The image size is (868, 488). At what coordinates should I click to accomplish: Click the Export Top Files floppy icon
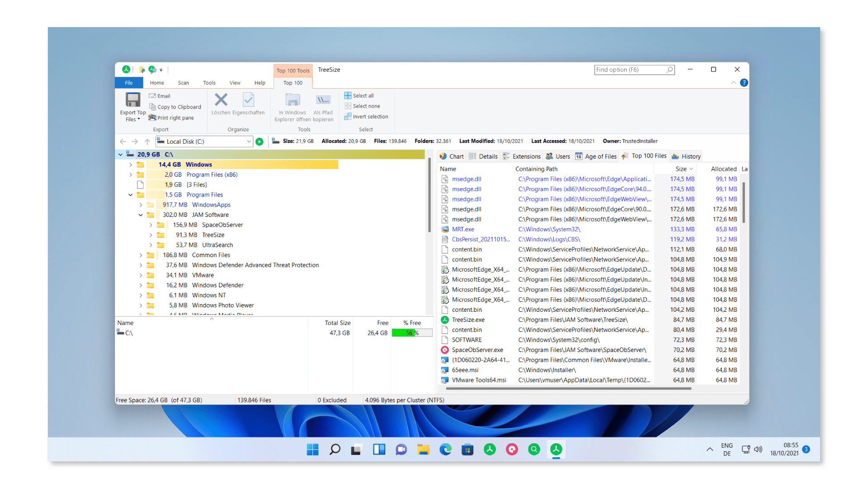pyautogui.click(x=133, y=100)
